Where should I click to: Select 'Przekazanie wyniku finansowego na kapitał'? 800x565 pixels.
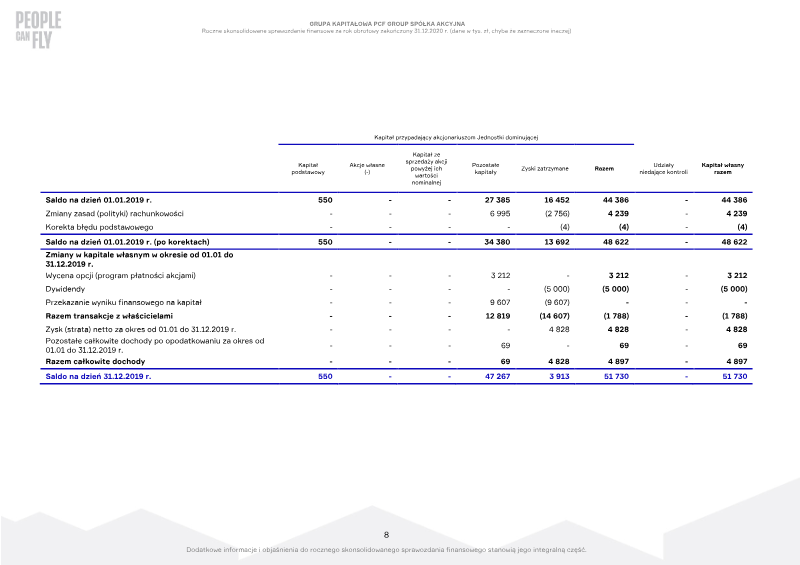point(123,303)
